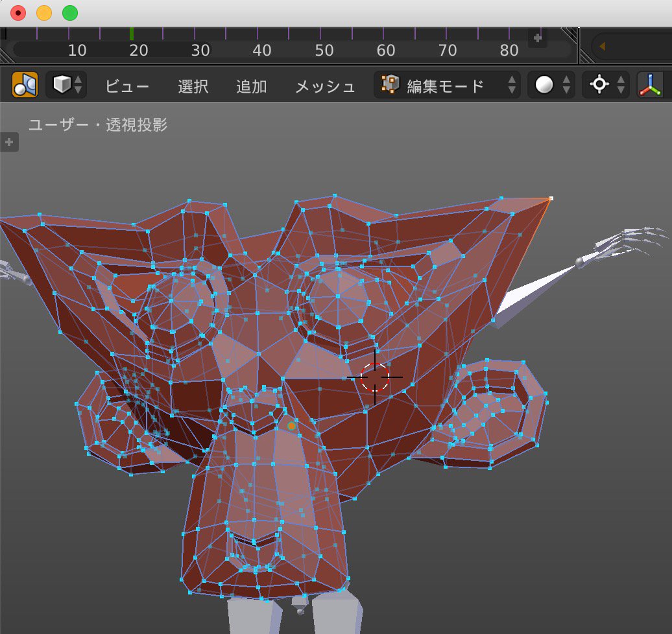672x634 pixels.
Task: Click the timeline area split corner widget
Action: tap(570, 34)
